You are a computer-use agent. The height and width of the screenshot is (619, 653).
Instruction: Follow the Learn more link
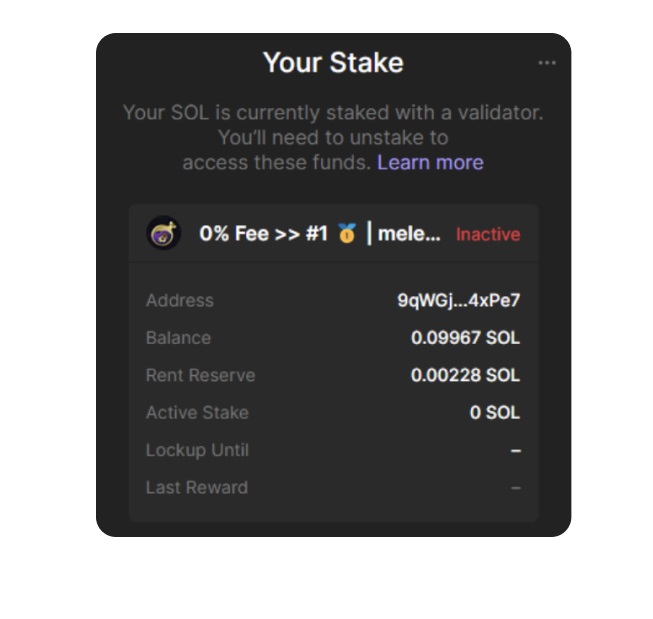tap(430, 162)
